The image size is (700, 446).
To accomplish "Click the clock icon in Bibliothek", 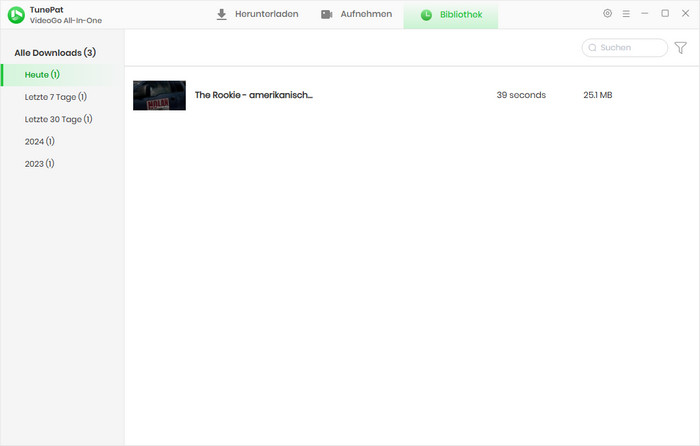I will (426, 15).
